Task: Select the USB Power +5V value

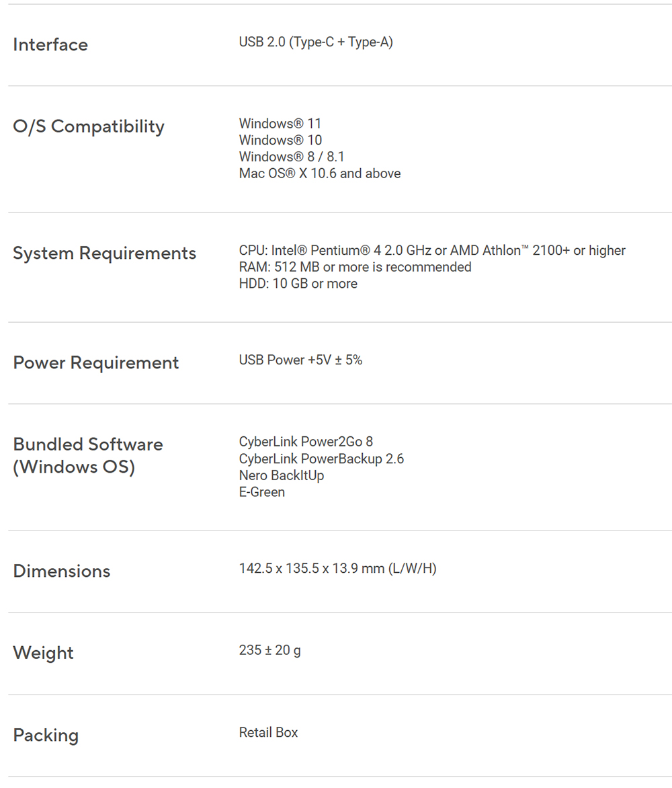Action: click(300, 360)
